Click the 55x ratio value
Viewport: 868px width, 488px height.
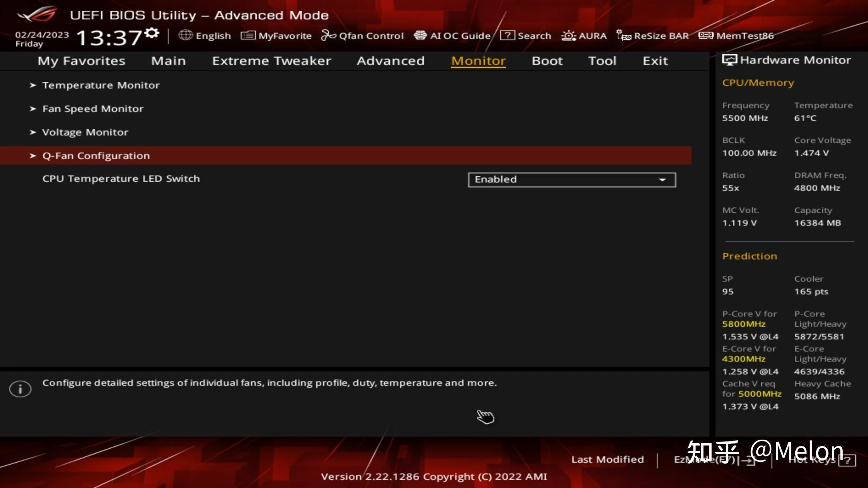click(x=731, y=188)
